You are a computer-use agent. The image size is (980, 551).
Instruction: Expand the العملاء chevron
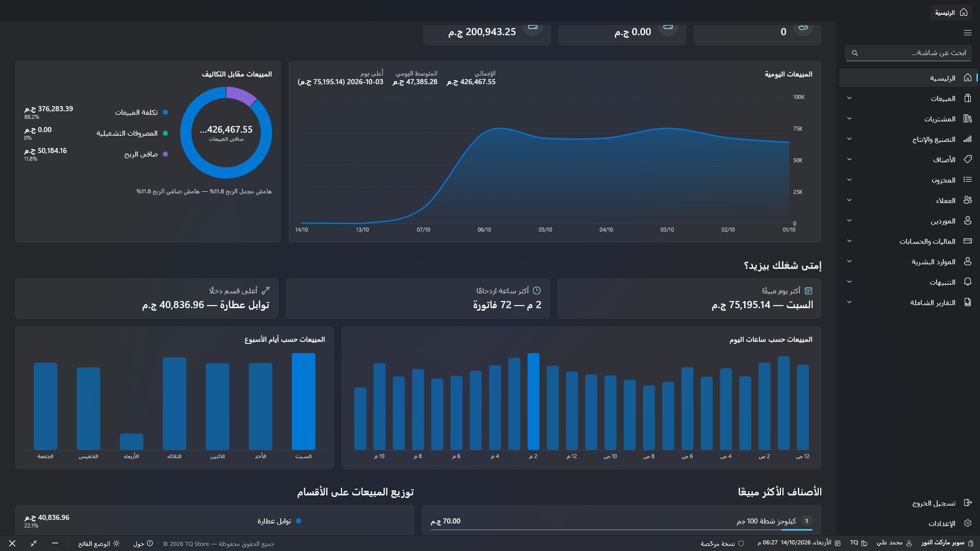pos(849,200)
